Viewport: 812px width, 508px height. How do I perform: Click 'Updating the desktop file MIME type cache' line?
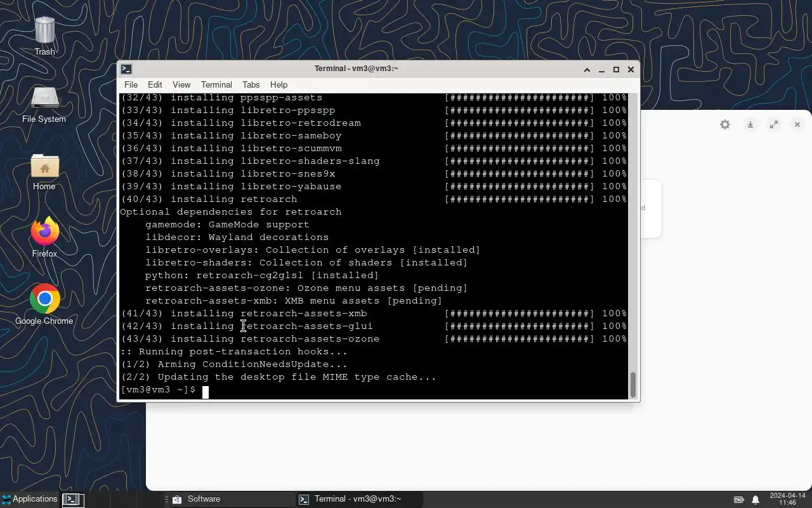(278, 377)
